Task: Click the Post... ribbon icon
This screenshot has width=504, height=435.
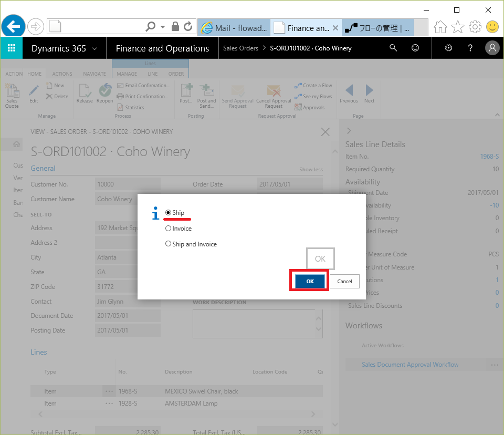Action: pos(186,94)
